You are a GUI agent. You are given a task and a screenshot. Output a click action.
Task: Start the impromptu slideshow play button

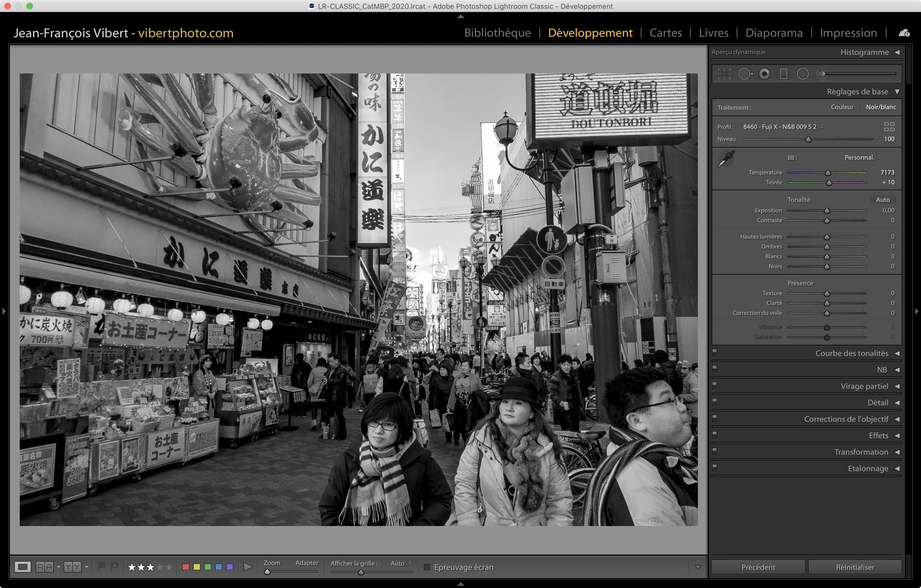click(x=248, y=567)
